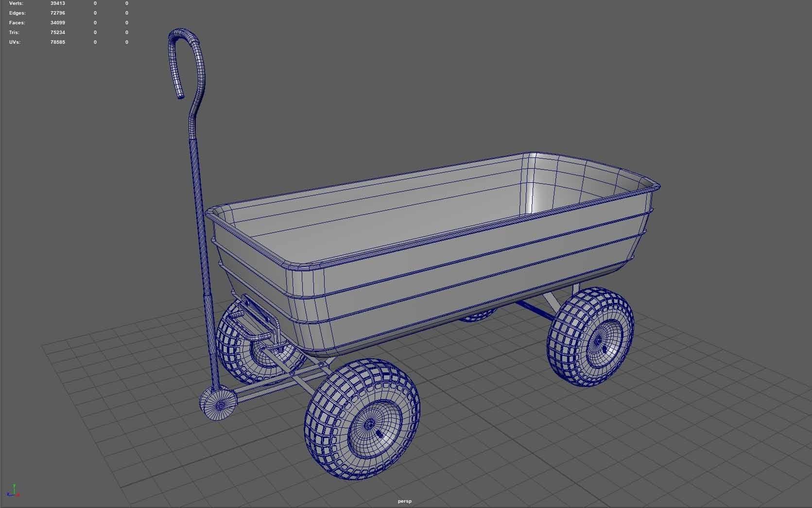
Task: Click the "persp" camera name label
Action: (x=404, y=501)
